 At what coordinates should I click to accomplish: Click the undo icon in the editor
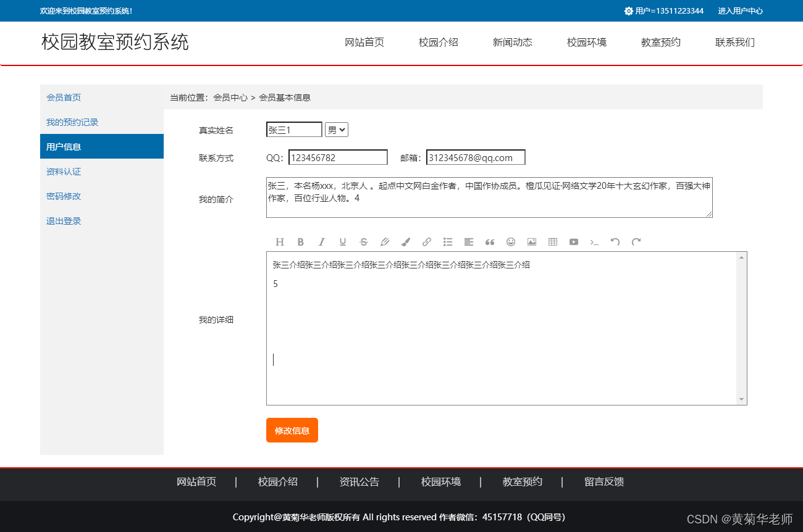tap(615, 241)
